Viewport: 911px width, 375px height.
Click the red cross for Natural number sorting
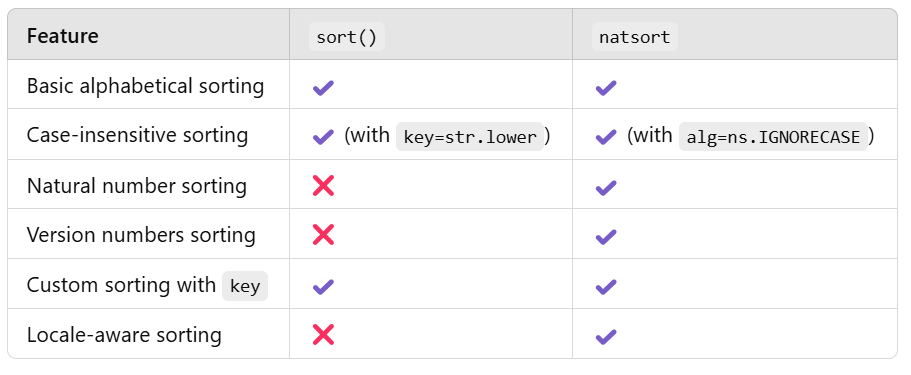pyautogui.click(x=323, y=186)
